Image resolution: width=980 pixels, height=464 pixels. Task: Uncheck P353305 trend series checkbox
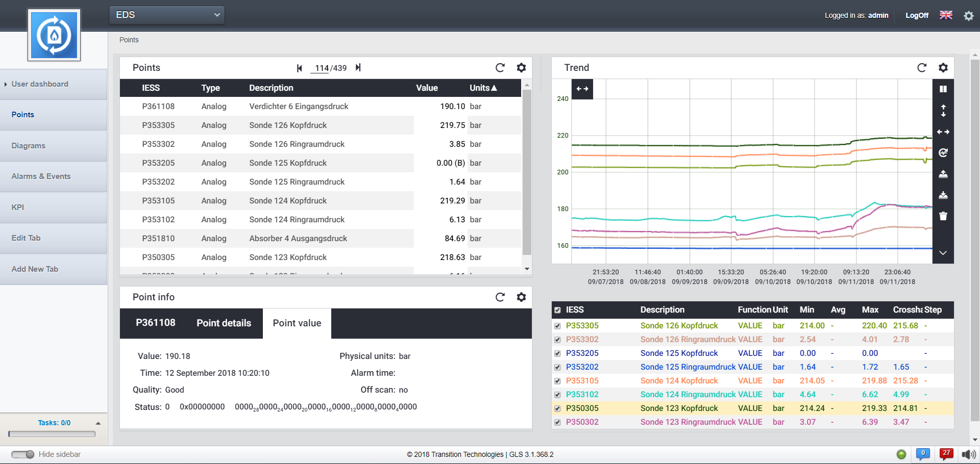[x=557, y=326]
